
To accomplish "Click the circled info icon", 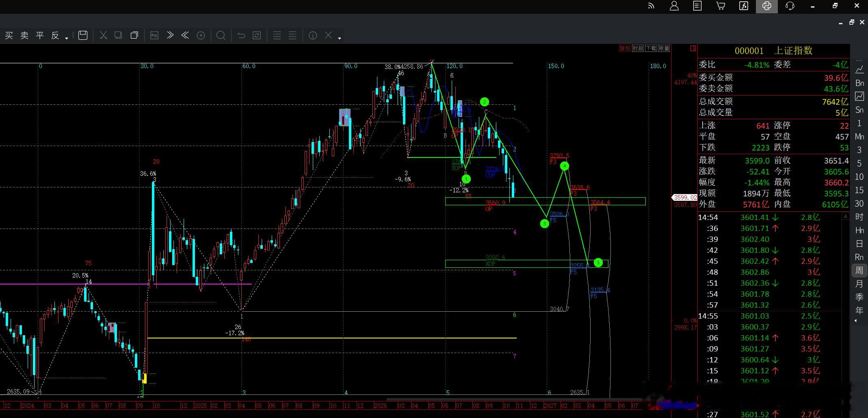I will [313, 36].
